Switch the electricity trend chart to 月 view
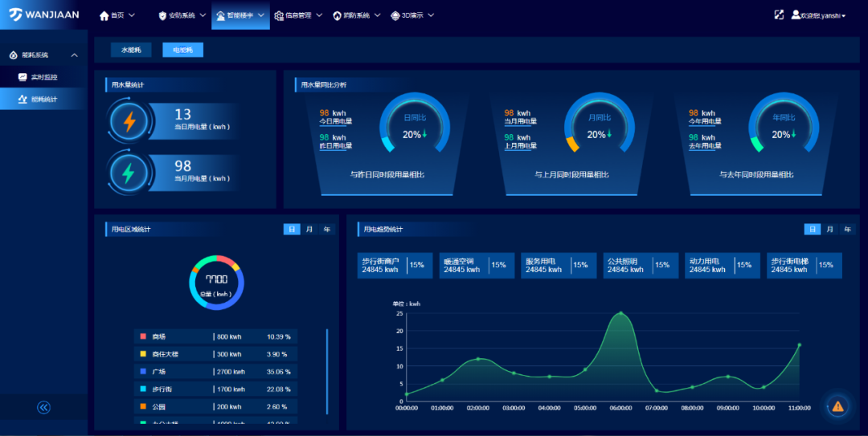The height and width of the screenshot is (436, 868). (830, 230)
